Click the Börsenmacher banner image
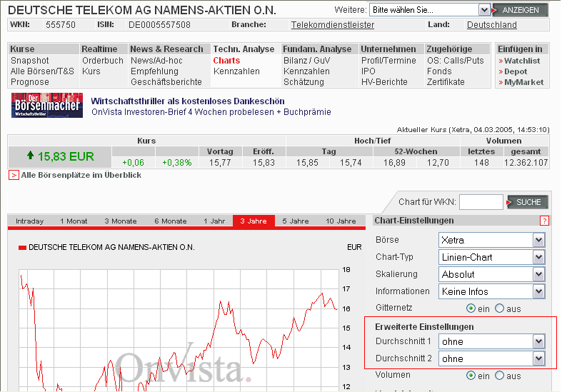The image size is (562, 392). (x=47, y=106)
